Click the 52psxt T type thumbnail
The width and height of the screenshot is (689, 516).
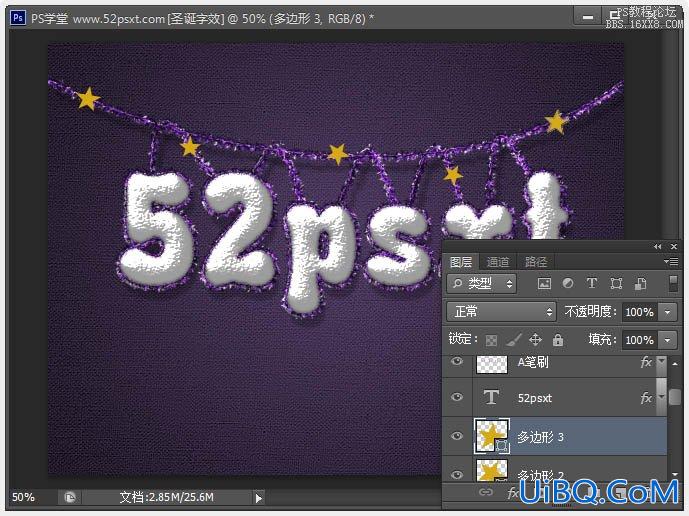tap(491, 397)
